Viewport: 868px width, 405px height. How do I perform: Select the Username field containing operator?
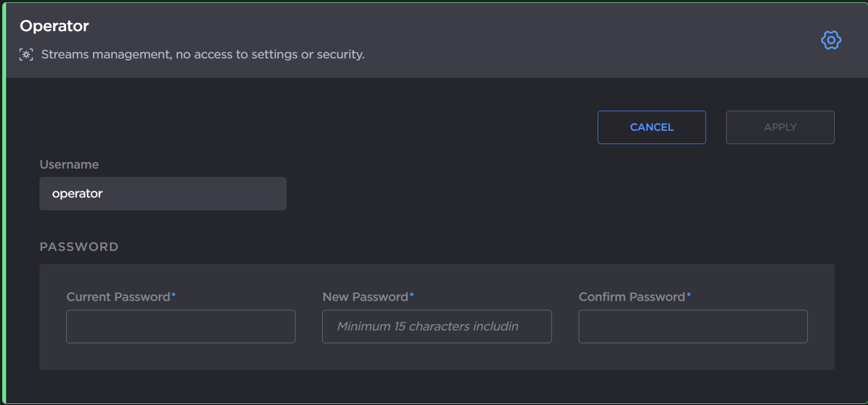tap(162, 193)
